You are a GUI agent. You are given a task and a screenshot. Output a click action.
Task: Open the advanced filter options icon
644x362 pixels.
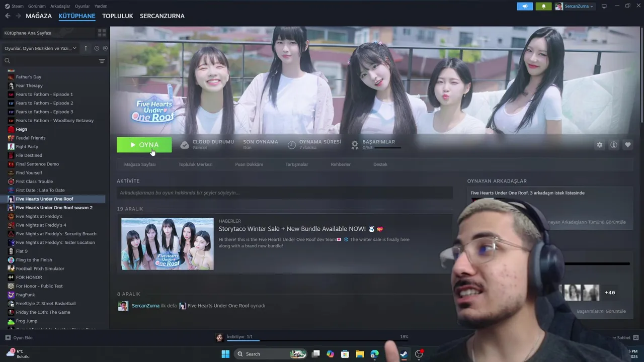click(102, 61)
